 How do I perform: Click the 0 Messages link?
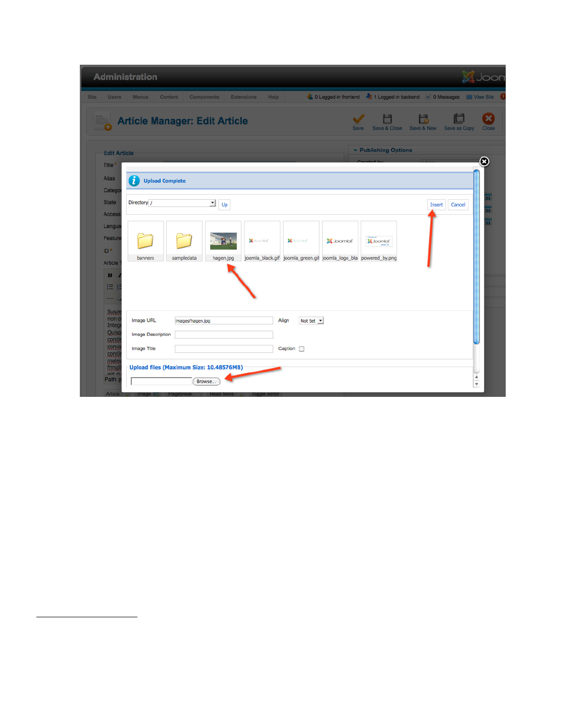click(x=443, y=97)
